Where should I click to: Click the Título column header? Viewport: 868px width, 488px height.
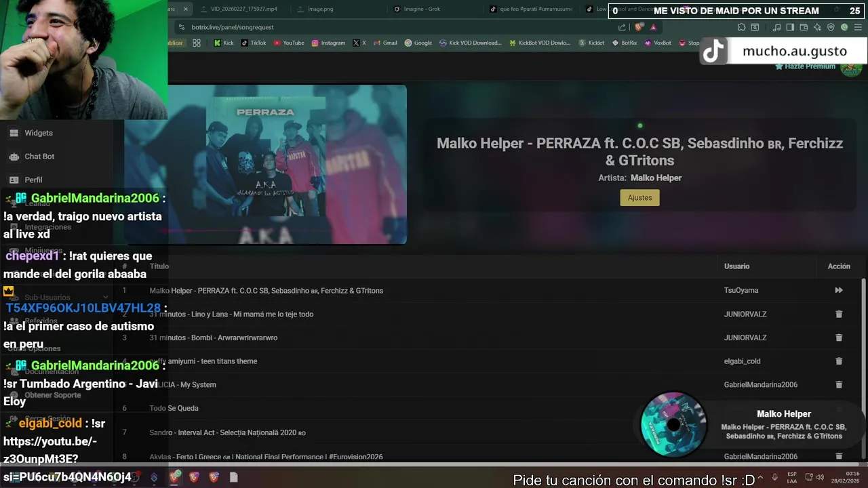[159, 266]
